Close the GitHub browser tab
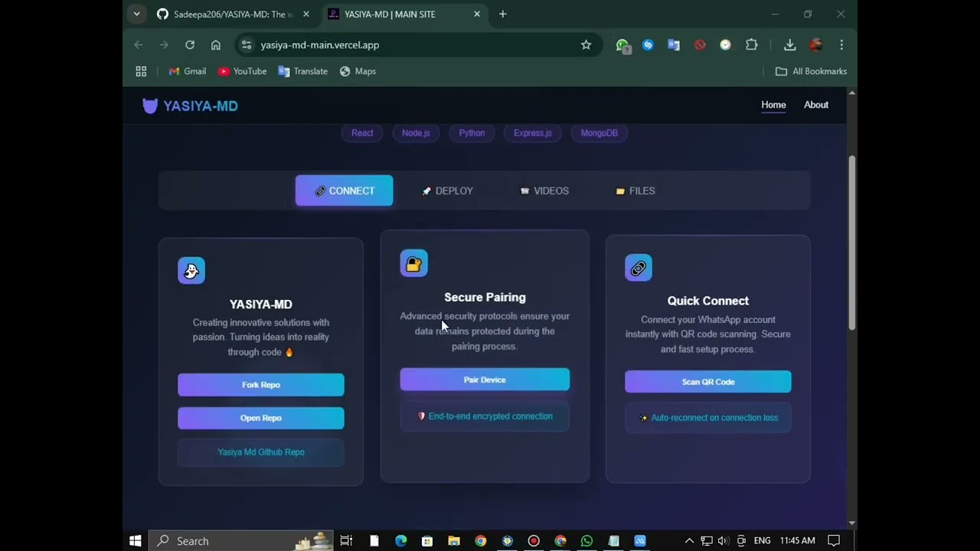 pyautogui.click(x=306, y=14)
